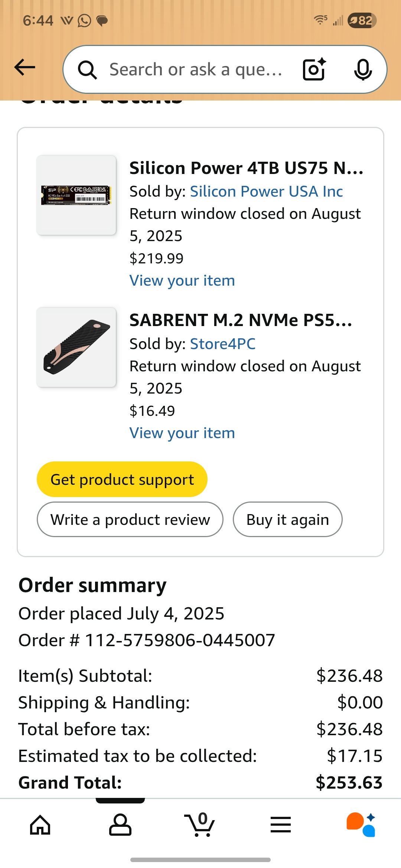Screen dimensions: 401x868
Task: Open Silicon Power 4TB US75 product title
Action: [246, 168]
